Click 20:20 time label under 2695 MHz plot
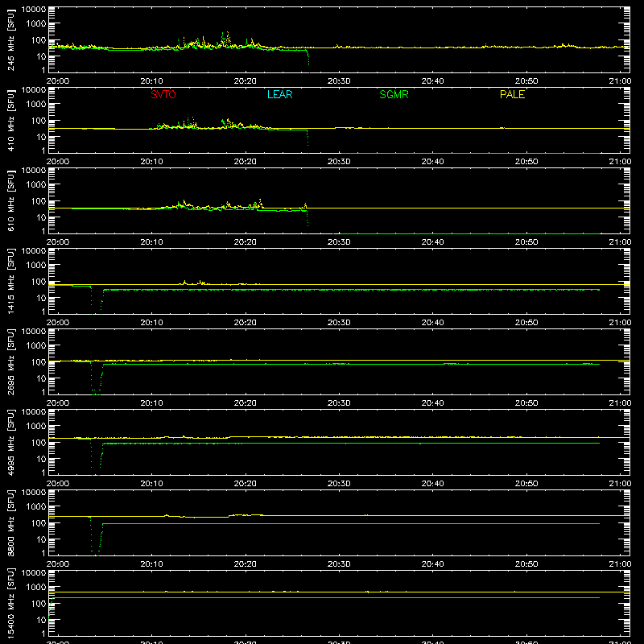This screenshot has height=644, width=644. (246, 403)
